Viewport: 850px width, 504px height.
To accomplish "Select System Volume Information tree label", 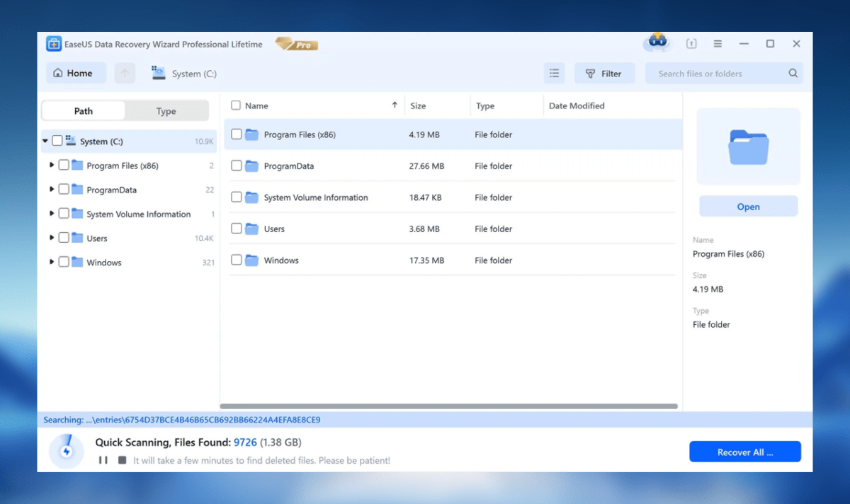I will pos(139,214).
